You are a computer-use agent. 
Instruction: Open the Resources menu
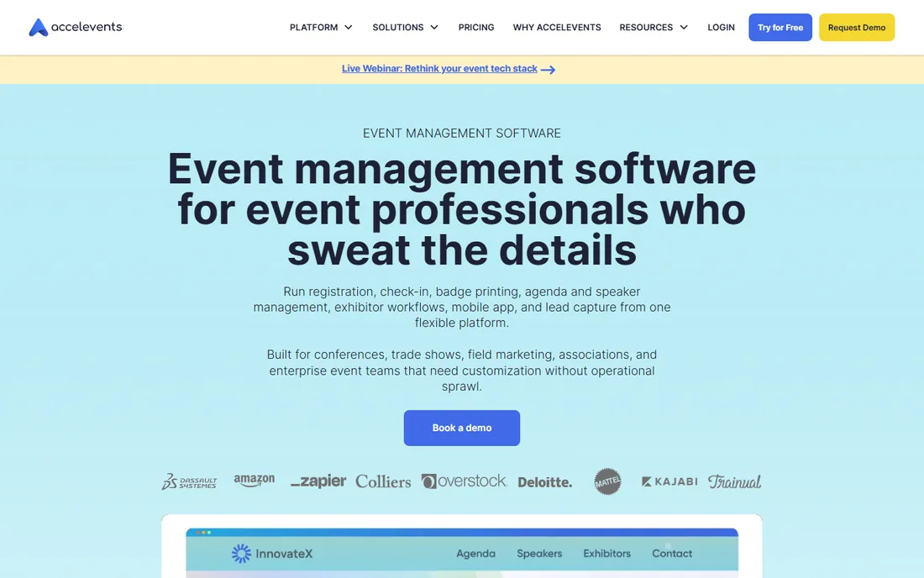(646, 27)
